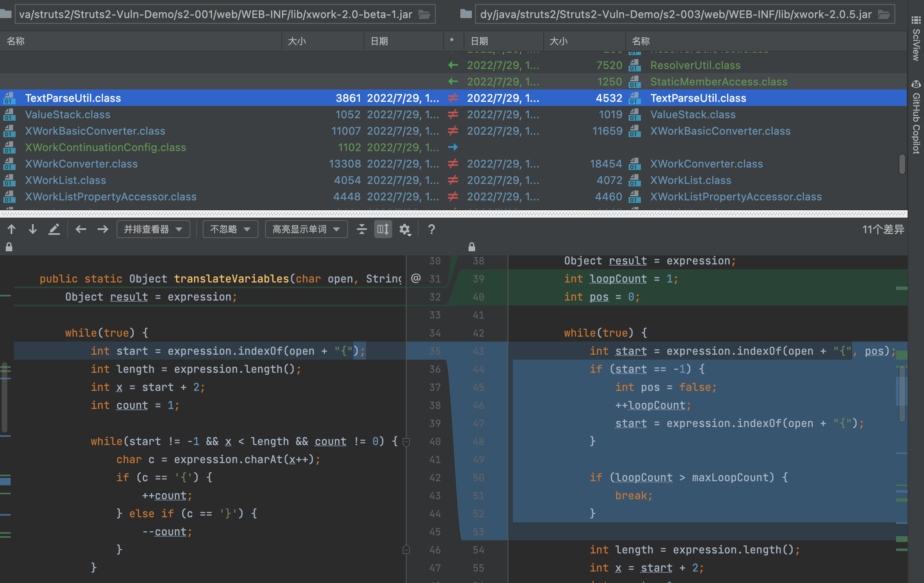
Task: Collapse while loop fold marker at line 40
Action: 406,442
